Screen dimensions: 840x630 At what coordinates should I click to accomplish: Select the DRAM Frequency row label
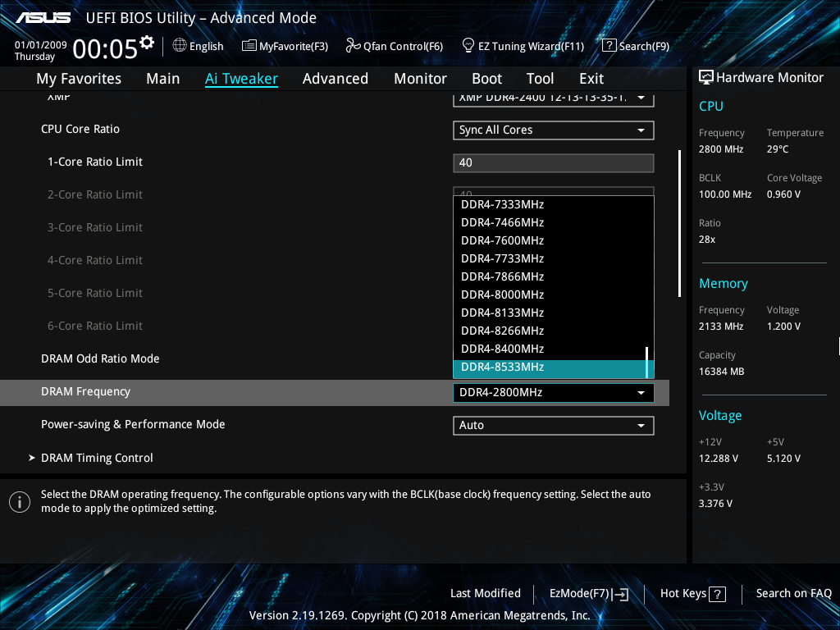85,391
